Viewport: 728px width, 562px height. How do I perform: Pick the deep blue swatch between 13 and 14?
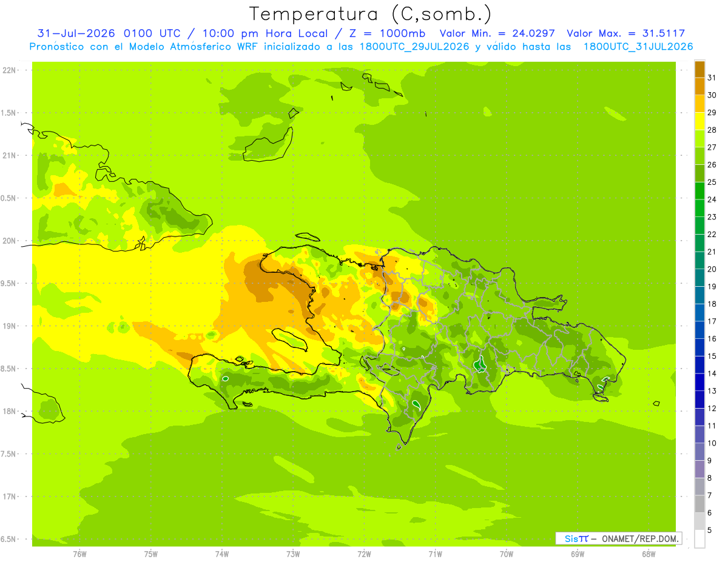[x=699, y=383]
